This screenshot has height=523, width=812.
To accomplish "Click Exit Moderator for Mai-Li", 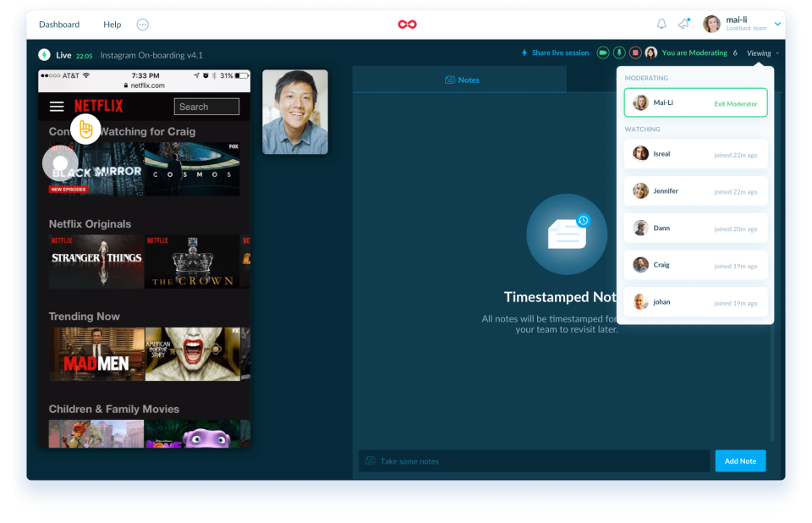I will coord(737,102).
